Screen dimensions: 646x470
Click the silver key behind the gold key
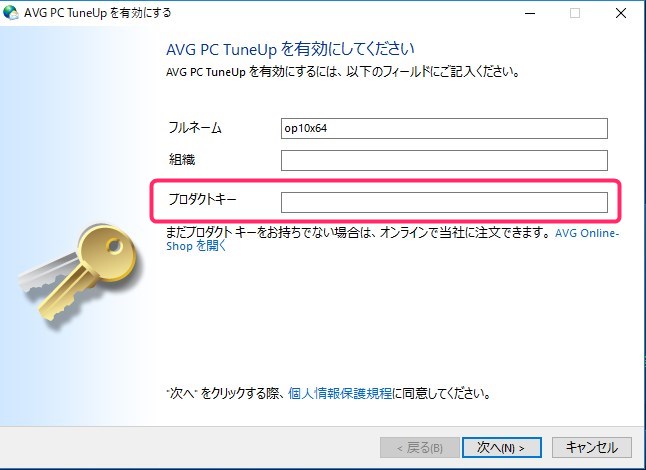48,272
